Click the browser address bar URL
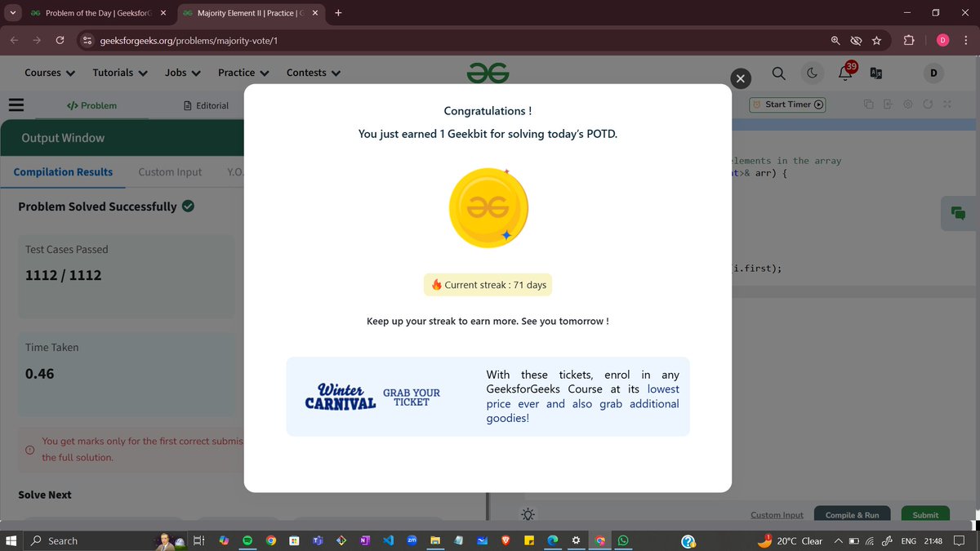 click(189, 40)
